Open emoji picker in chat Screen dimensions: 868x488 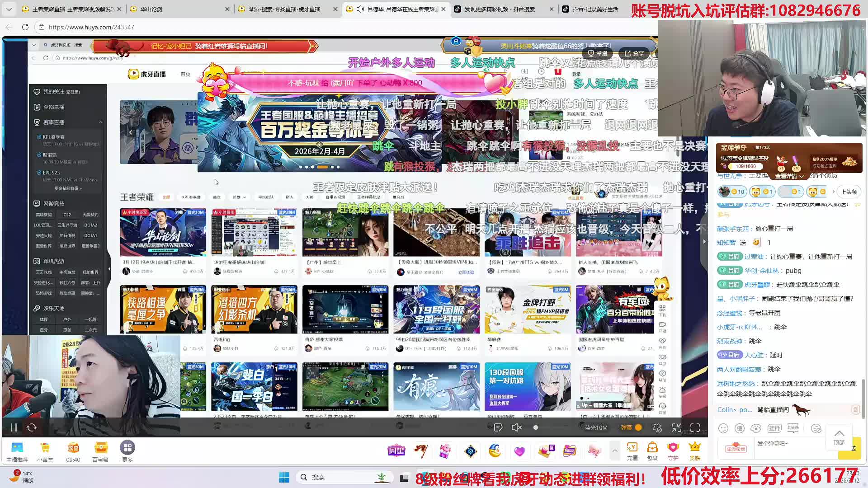tap(723, 428)
